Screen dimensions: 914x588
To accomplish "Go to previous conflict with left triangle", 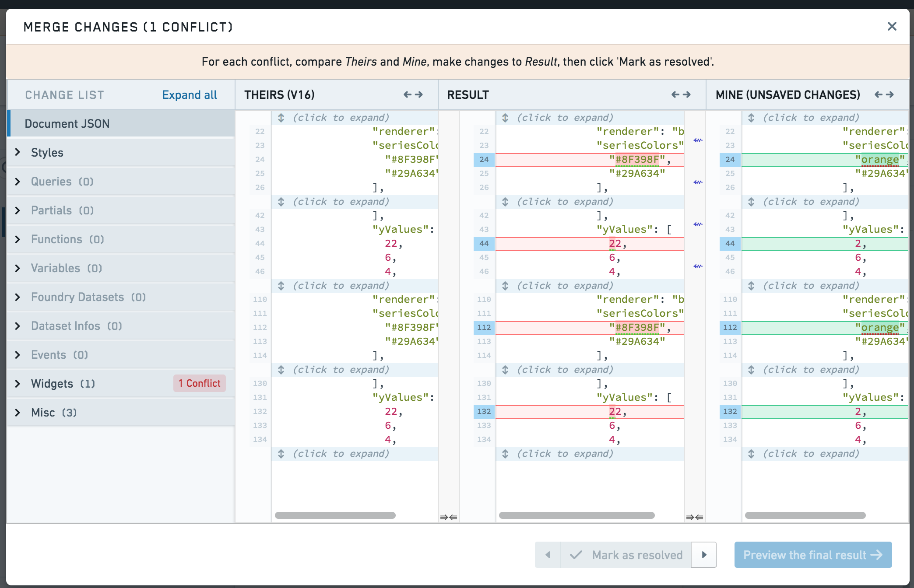I will (x=548, y=555).
